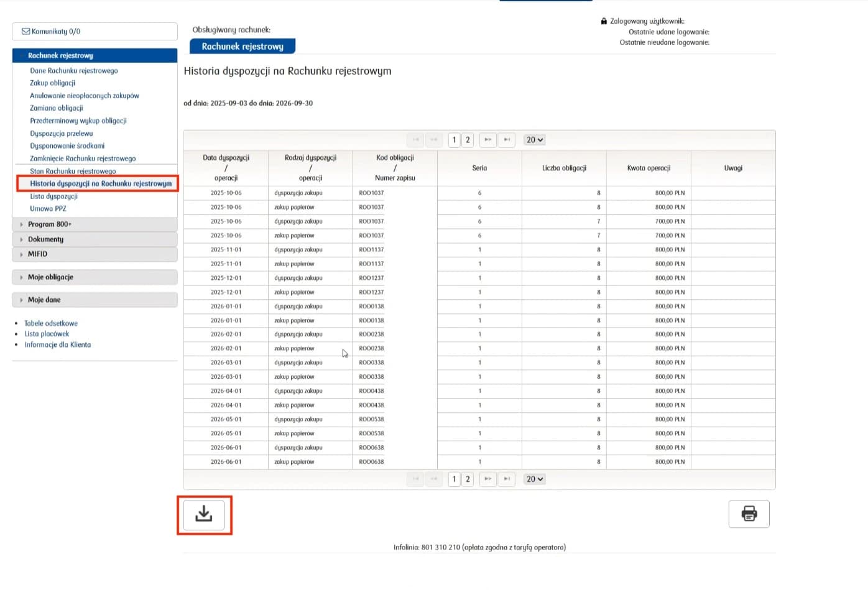Go to last page in top pager
This screenshot has width=868, height=590.
click(507, 140)
